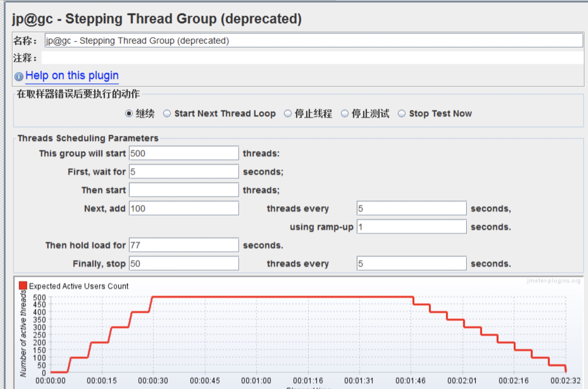Viewport: 588px width, 389px height.
Task: Enable the Stop Test Now option
Action: pos(402,114)
